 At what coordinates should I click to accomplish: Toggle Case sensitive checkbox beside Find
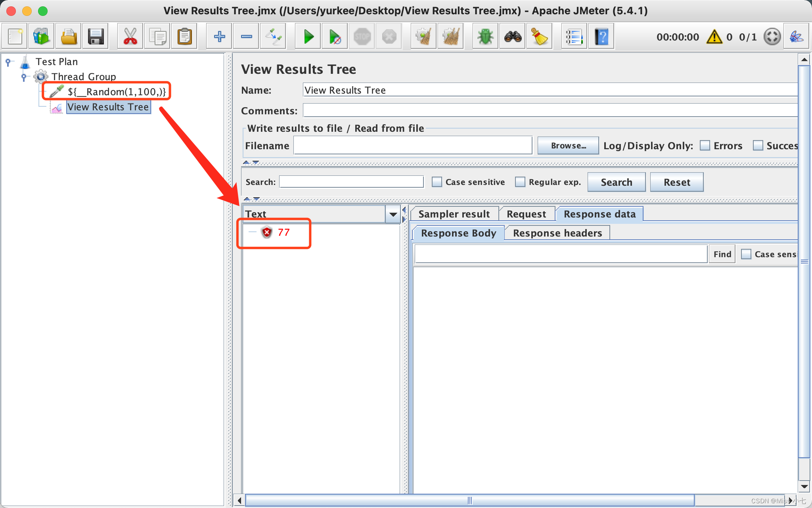point(746,254)
